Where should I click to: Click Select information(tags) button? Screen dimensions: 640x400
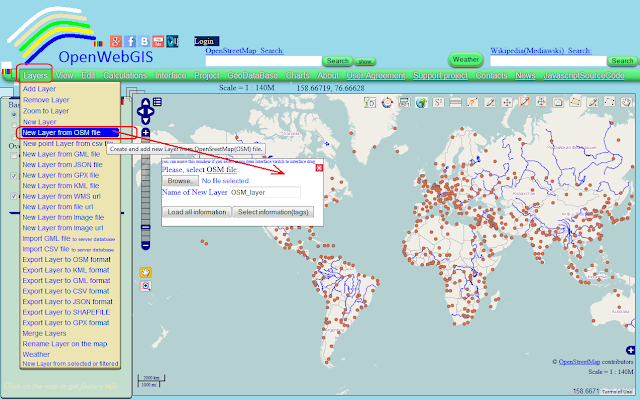[273, 212]
